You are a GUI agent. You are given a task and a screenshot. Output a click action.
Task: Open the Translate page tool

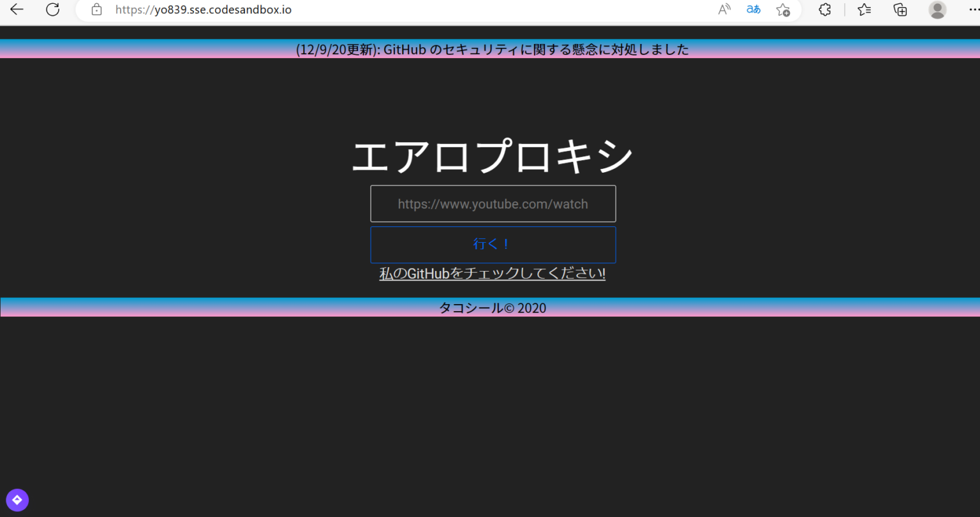pyautogui.click(x=753, y=10)
